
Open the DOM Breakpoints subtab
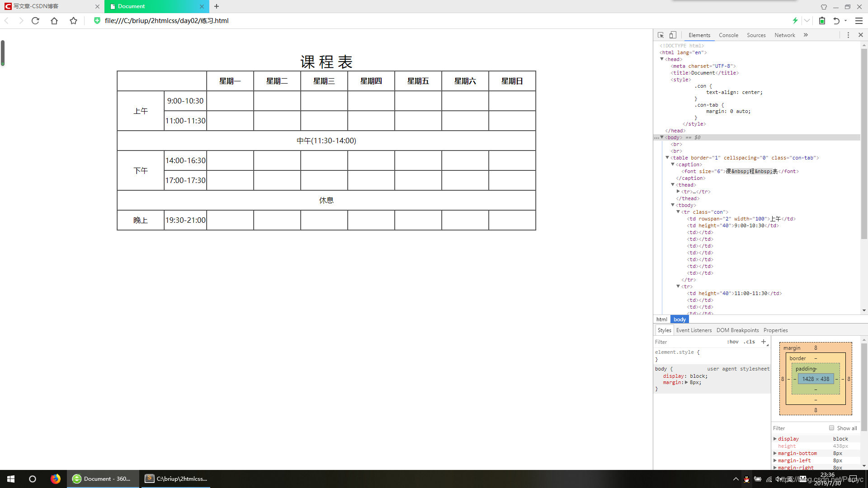737,330
